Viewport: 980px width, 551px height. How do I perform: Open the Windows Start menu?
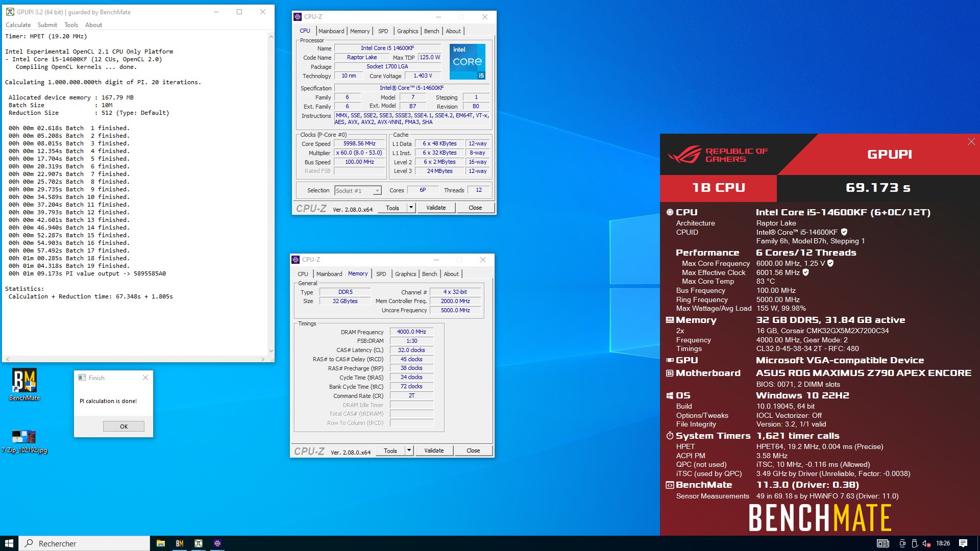pyautogui.click(x=9, y=543)
